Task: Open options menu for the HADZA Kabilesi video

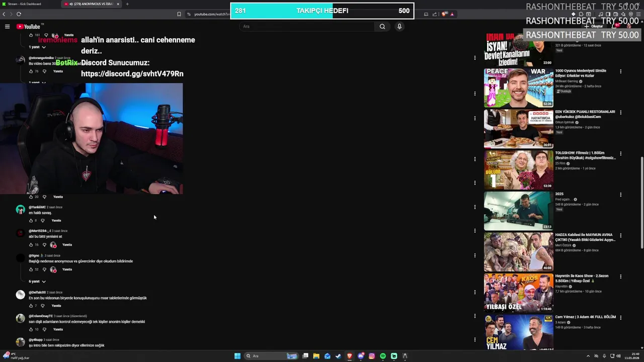Action: [620, 235]
